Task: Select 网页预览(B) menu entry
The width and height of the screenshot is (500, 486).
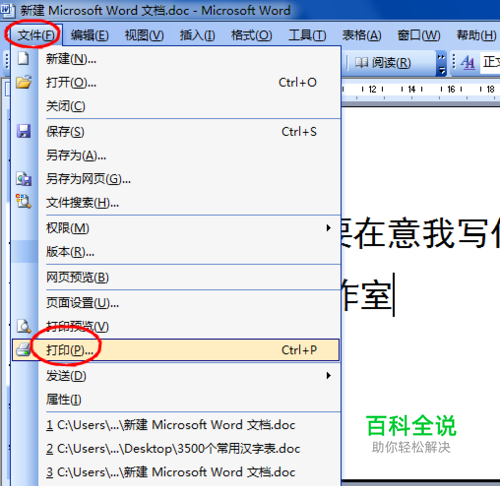Action: coord(176,277)
